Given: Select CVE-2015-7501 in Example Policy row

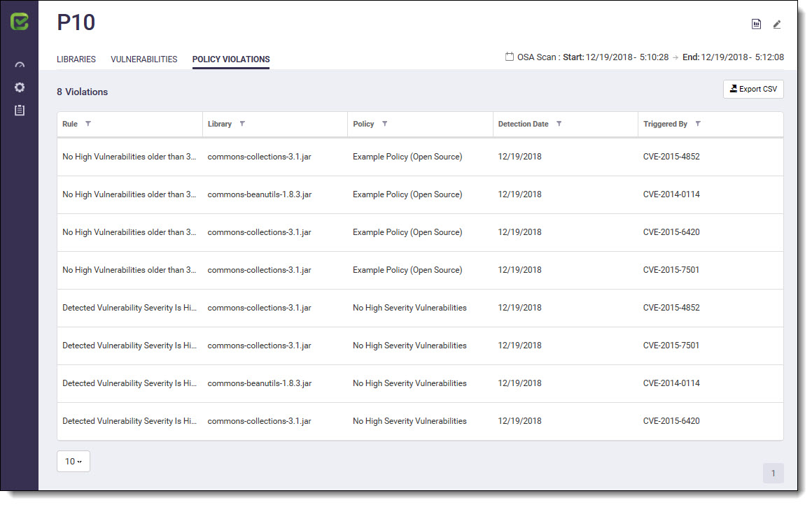Looking at the screenshot, I should [x=671, y=270].
